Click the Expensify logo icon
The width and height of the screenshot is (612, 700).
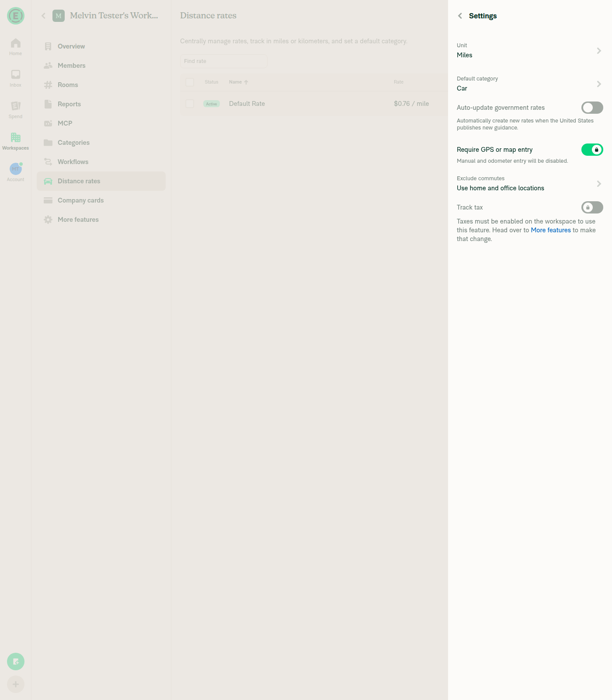[x=16, y=16]
